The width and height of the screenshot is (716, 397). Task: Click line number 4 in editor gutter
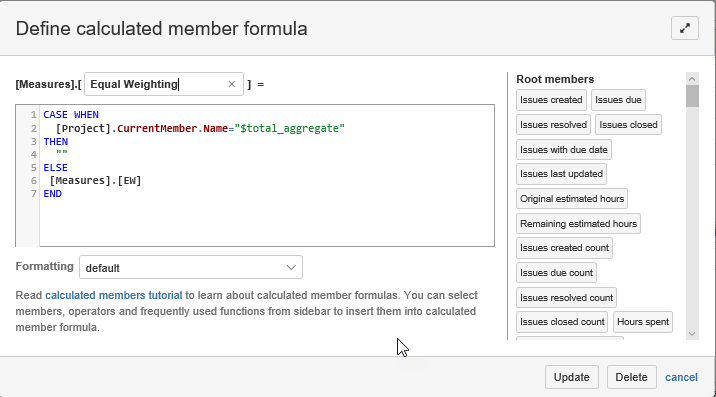coord(34,154)
